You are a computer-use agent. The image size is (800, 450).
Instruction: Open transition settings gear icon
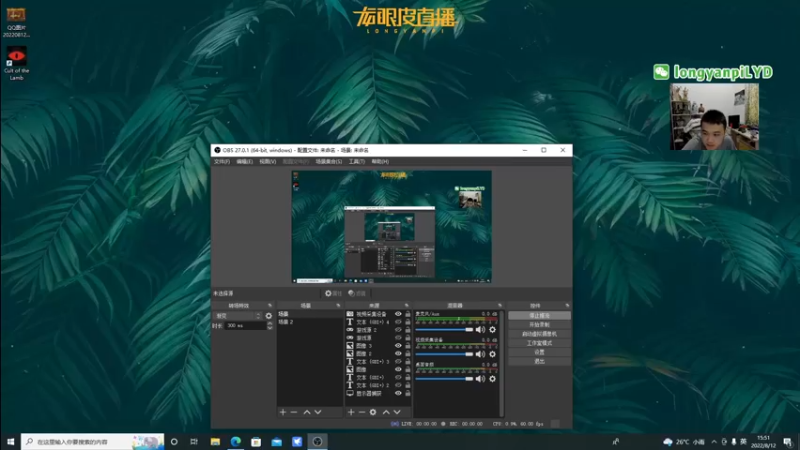coord(269,316)
